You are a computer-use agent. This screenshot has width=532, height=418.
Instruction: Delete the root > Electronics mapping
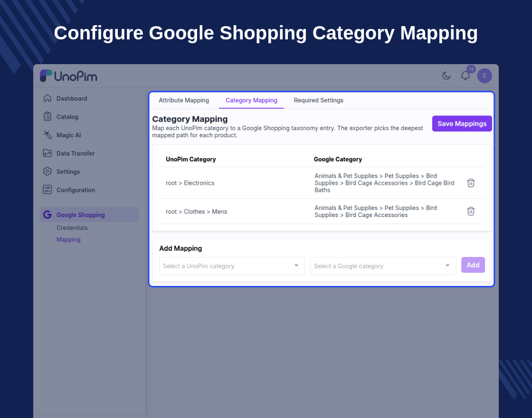click(471, 183)
